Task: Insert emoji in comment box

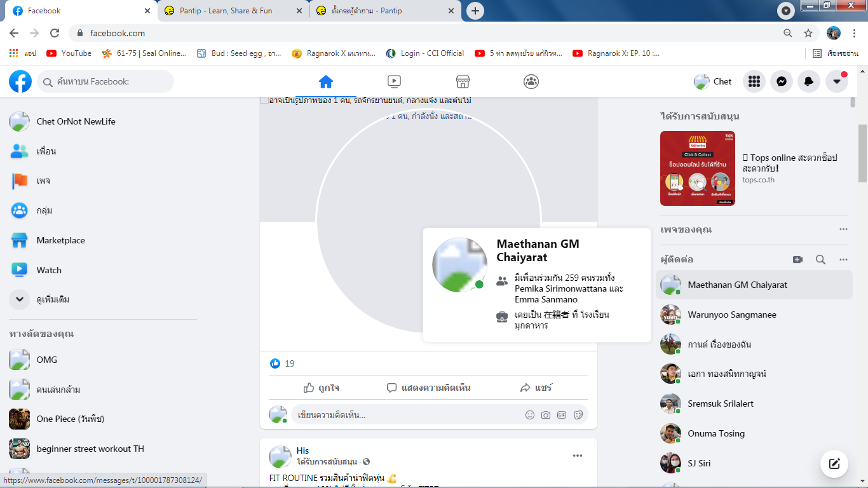Action: pos(530,415)
